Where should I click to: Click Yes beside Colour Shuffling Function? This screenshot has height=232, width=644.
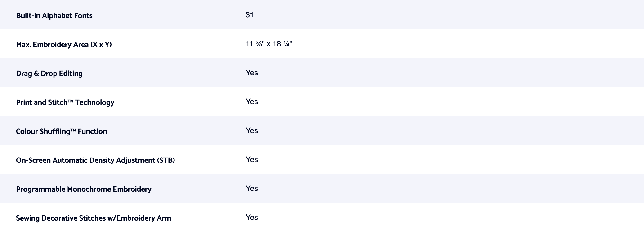click(251, 130)
